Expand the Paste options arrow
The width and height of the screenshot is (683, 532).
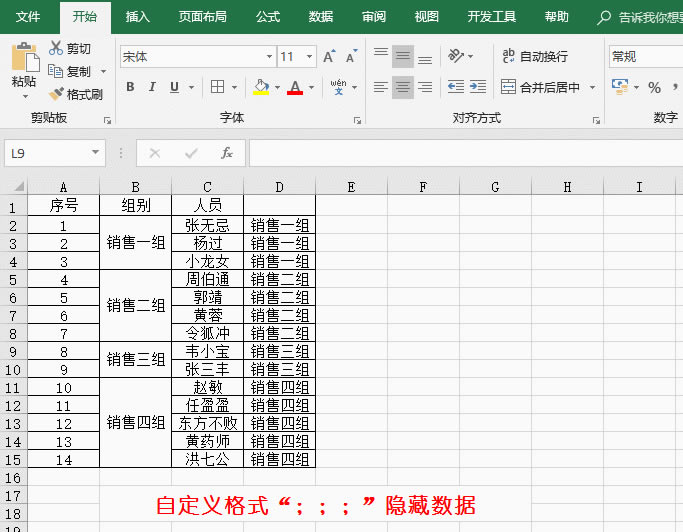coord(25,97)
